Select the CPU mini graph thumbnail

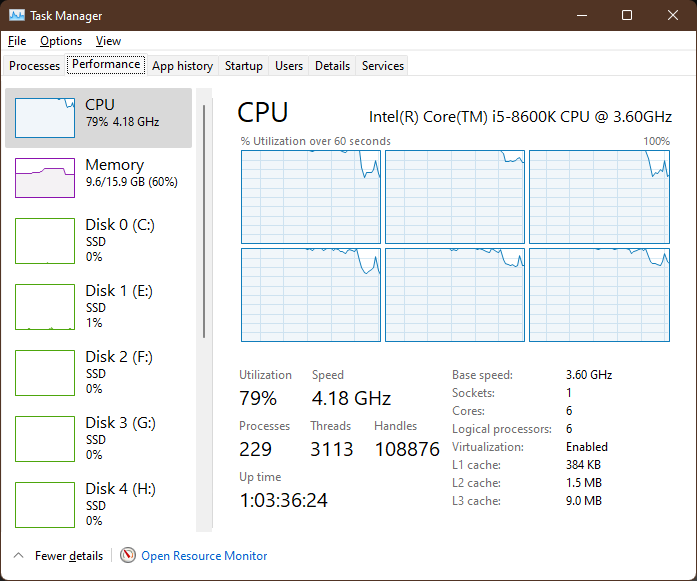coord(45,118)
